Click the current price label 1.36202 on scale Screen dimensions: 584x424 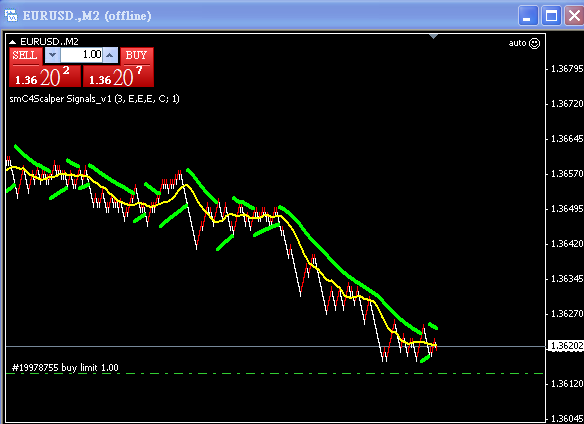tap(566, 346)
